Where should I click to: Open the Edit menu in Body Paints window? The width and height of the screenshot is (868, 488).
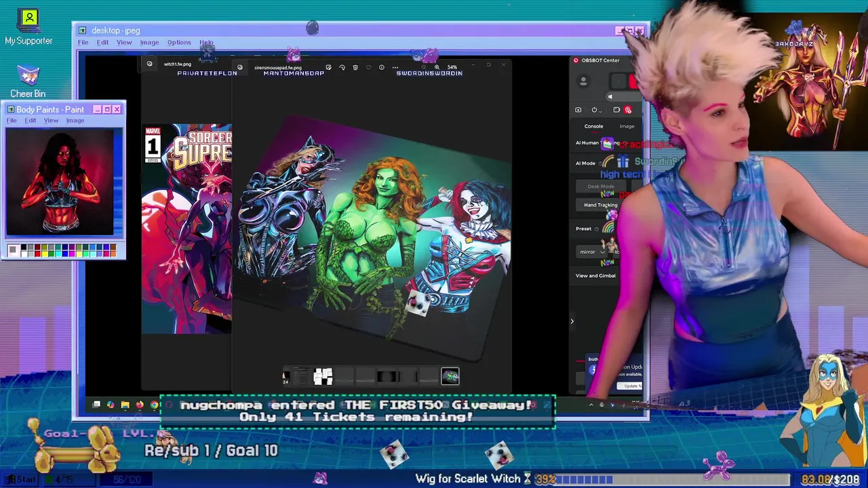point(31,121)
